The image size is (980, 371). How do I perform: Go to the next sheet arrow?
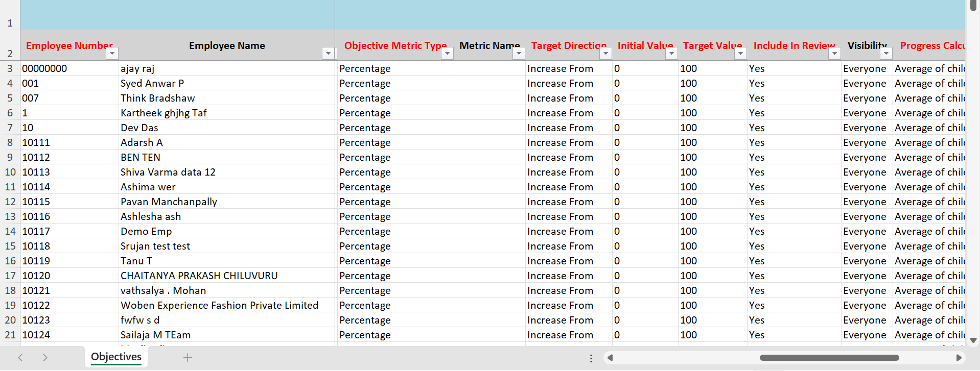click(x=45, y=358)
